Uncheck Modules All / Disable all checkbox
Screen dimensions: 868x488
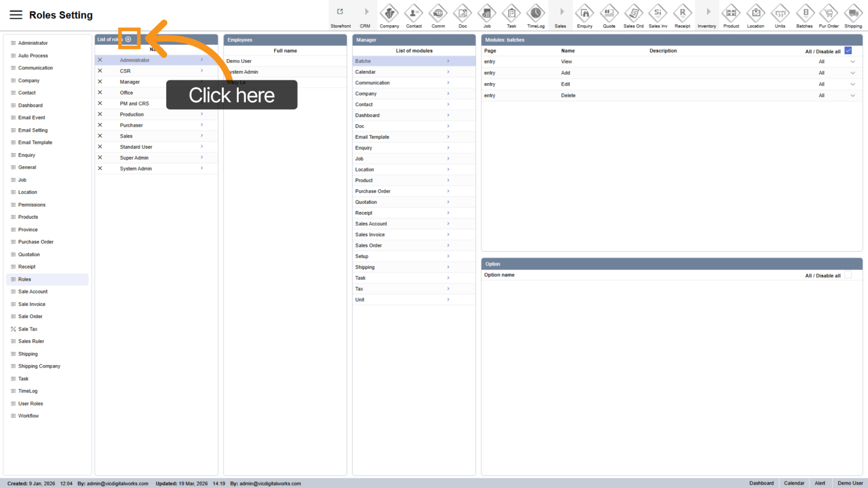pos(848,51)
